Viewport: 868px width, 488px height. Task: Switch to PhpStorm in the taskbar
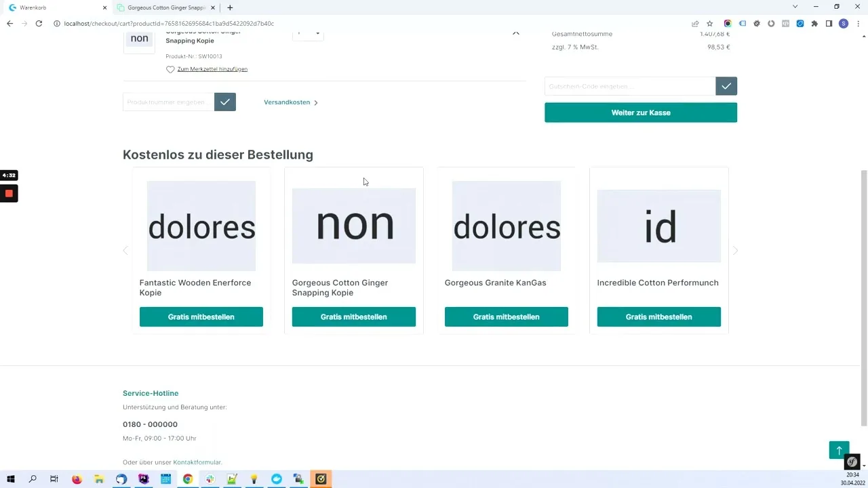pos(144,479)
